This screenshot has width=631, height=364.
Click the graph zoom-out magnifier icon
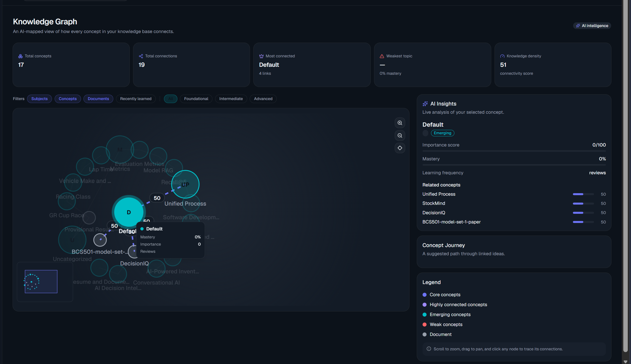400,136
